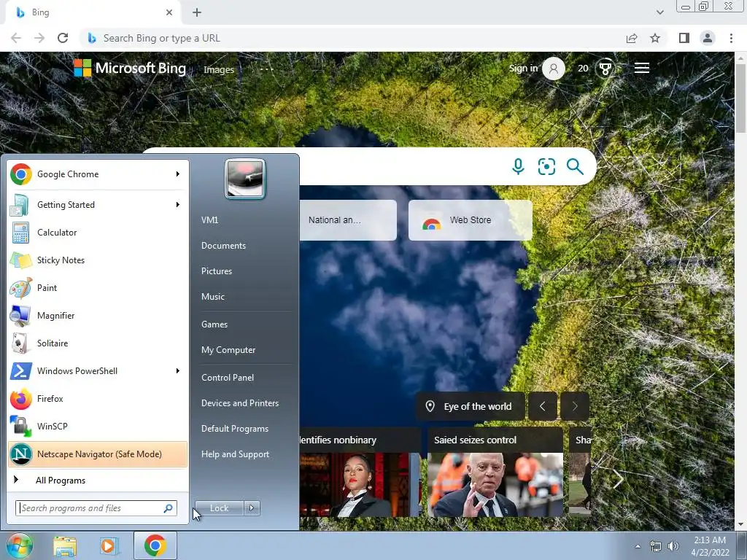This screenshot has height=560, width=747.
Task: Show previous Bing background image
Action: pos(542,406)
